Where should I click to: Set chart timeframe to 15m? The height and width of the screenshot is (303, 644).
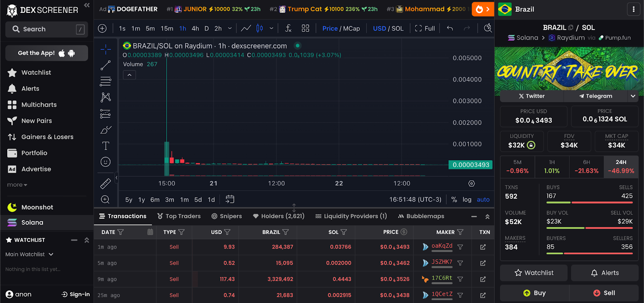167,29
